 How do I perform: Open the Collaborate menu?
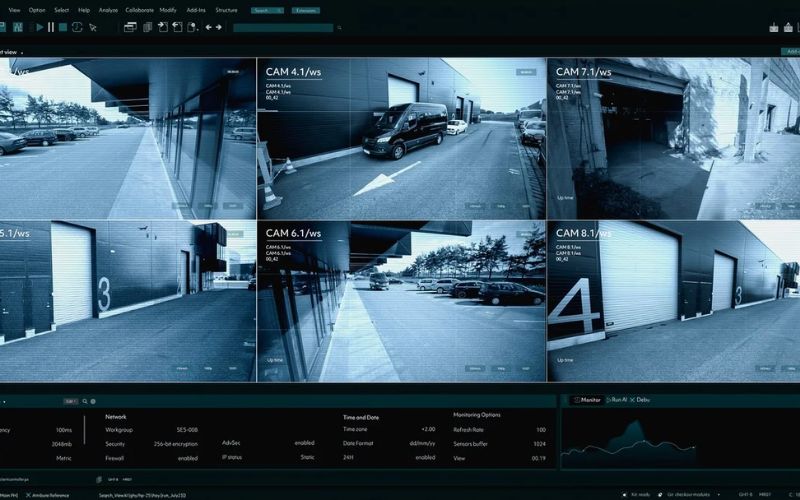click(139, 10)
